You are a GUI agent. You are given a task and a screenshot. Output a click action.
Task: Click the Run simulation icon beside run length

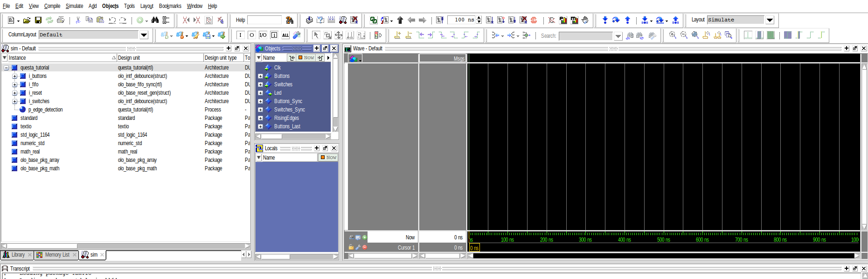(x=490, y=20)
